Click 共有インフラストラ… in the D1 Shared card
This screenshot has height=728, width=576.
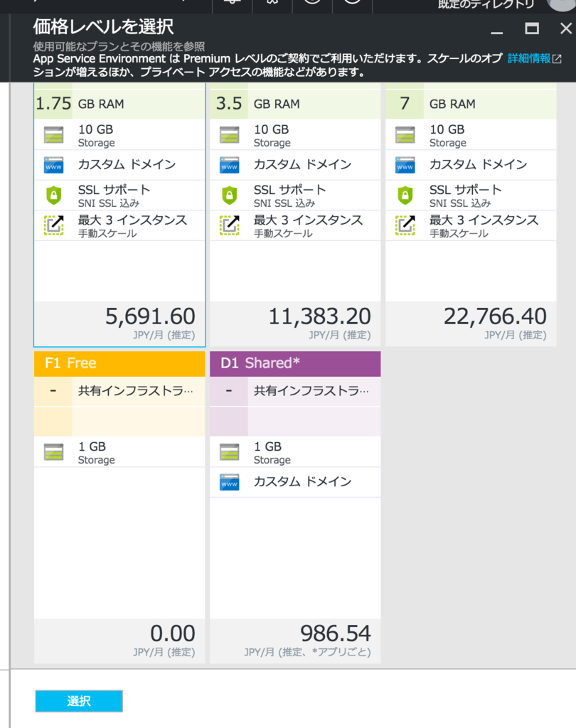[x=311, y=391]
